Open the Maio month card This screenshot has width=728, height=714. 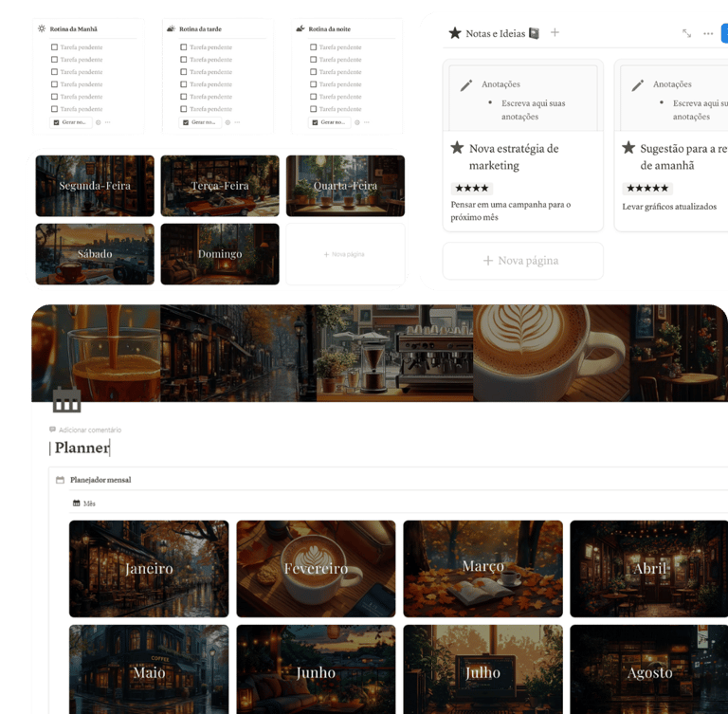click(x=149, y=669)
